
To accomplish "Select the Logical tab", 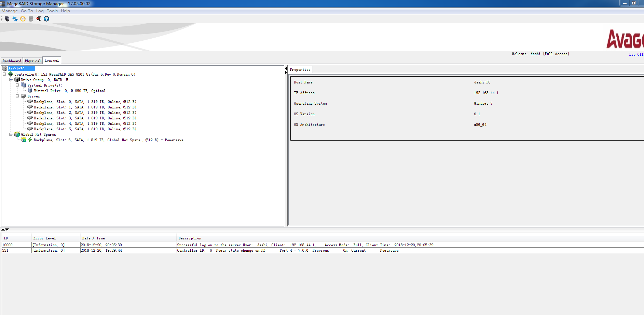I will coord(52,60).
